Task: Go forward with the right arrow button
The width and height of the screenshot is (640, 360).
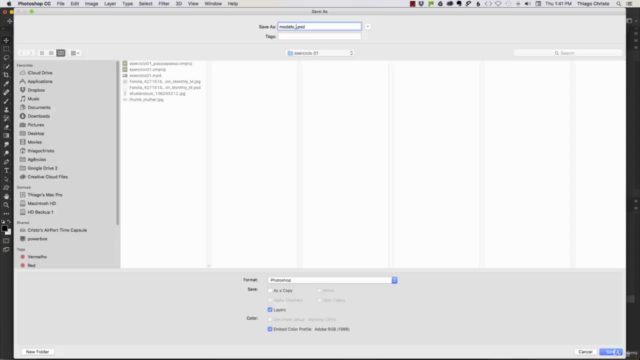Action: [x=31, y=53]
